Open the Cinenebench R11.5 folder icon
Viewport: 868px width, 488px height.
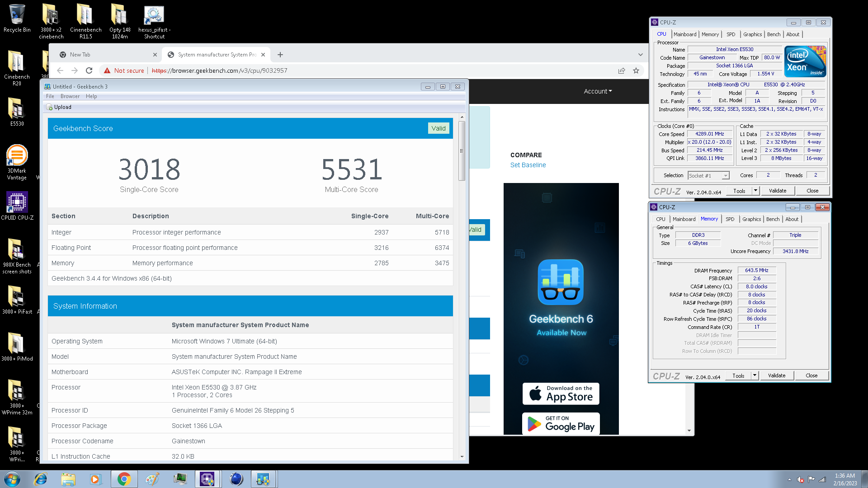(x=85, y=21)
